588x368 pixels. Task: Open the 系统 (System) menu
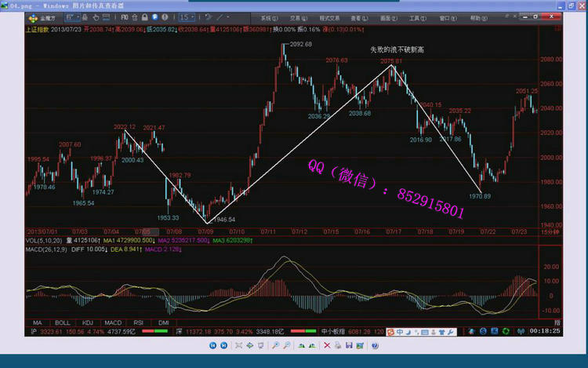tap(270, 16)
